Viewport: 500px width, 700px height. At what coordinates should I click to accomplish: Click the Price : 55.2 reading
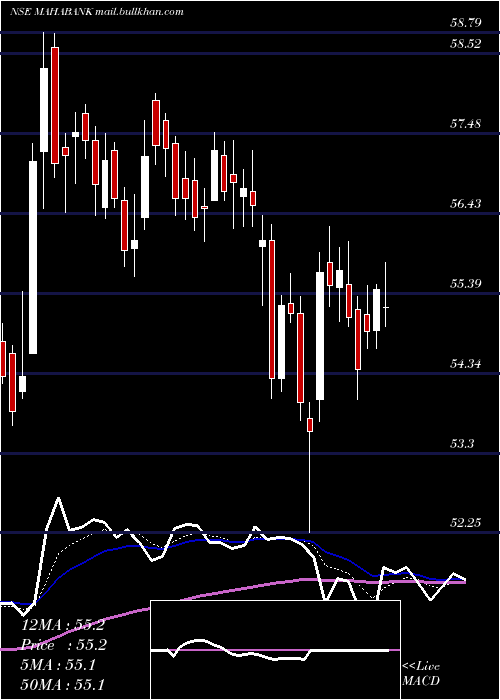click(63, 645)
